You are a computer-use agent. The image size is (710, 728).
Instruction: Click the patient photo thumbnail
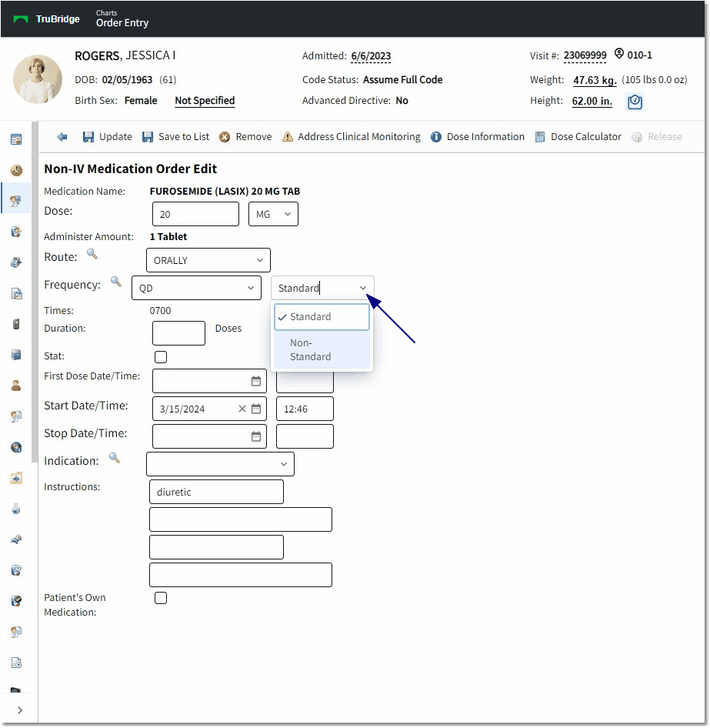pyautogui.click(x=38, y=79)
